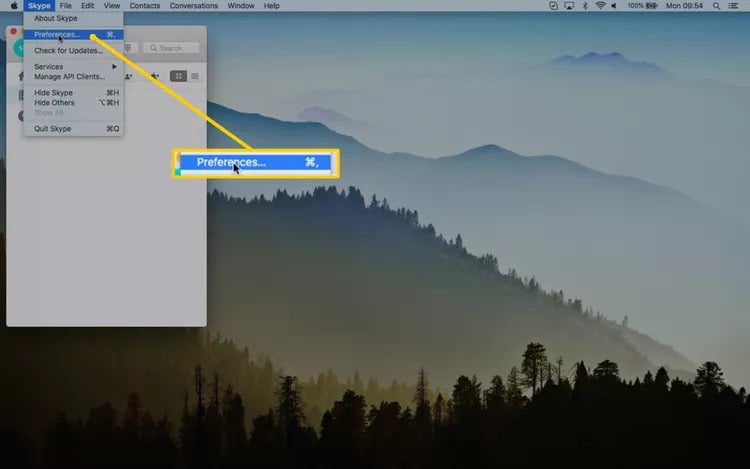Open the Contacts menu
Image resolution: width=750 pixels, height=469 pixels.
click(x=144, y=6)
